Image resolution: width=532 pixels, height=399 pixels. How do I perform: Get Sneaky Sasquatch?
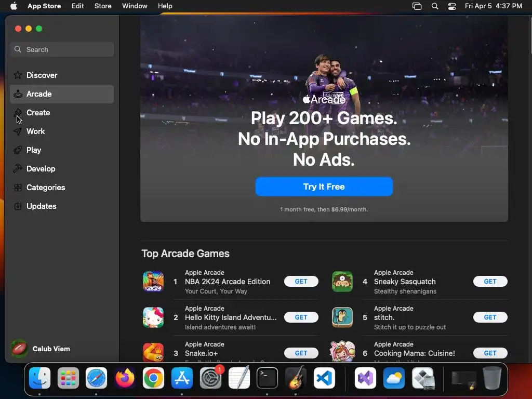(490, 281)
